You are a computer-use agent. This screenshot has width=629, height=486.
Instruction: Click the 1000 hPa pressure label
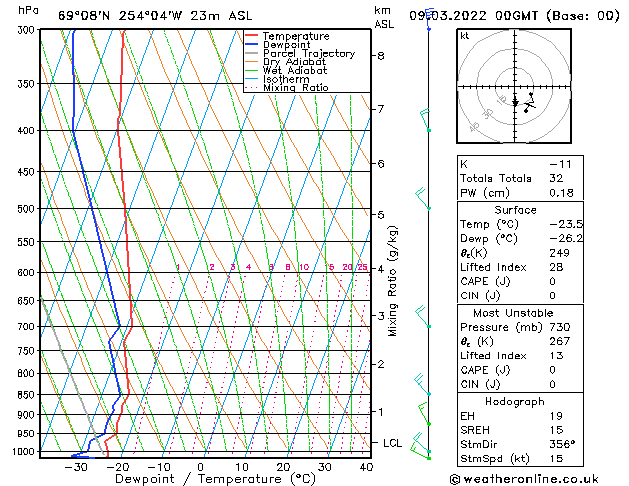coord(26,452)
